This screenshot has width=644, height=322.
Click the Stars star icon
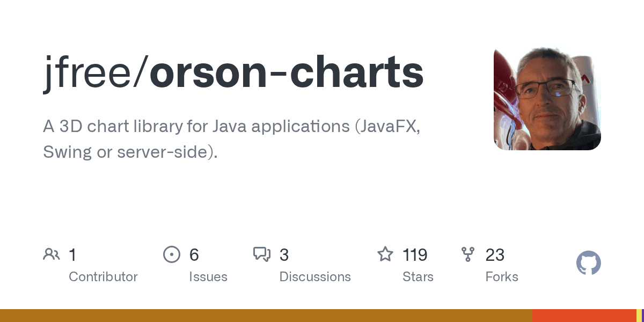[385, 254]
